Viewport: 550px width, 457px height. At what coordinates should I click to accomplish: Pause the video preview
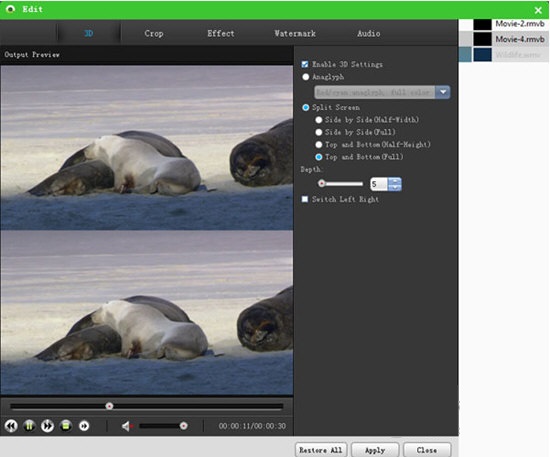click(29, 426)
